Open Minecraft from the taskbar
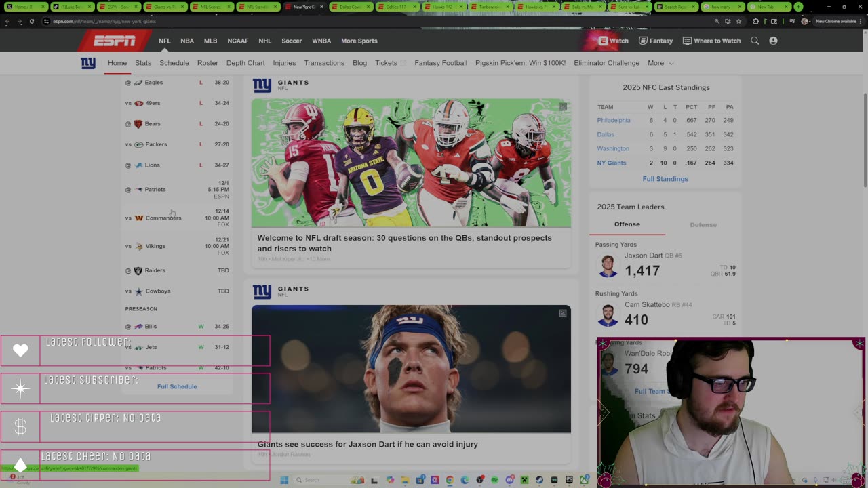Screen dimensions: 868x488 (x=524, y=480)
